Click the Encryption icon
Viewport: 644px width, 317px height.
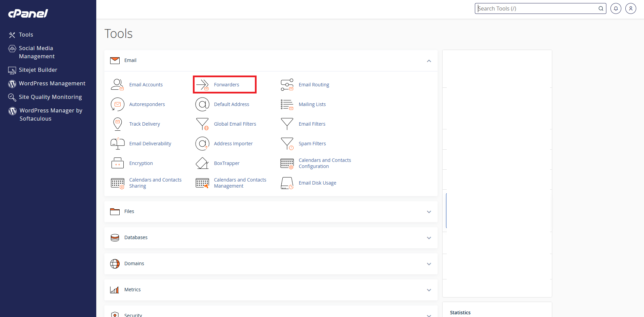tap(117, 163)
